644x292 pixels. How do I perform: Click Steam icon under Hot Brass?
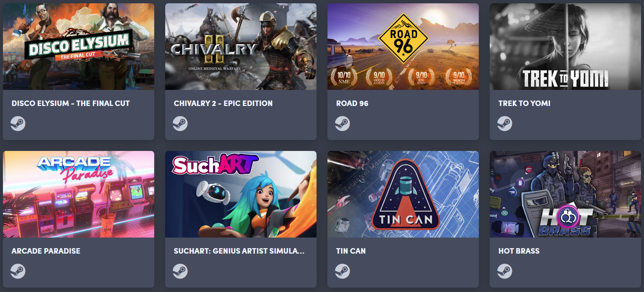[x=505, y=271]
